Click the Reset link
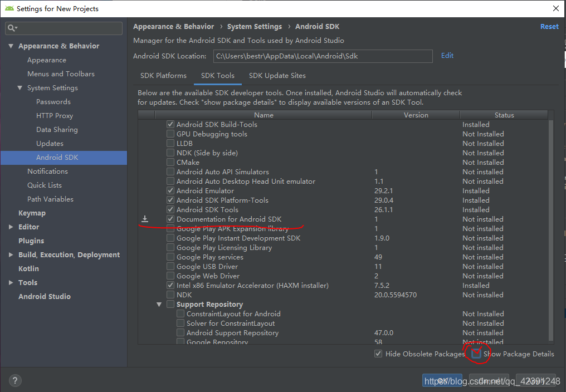This screenshot has height=392, width=566. (x=549, y=26)
